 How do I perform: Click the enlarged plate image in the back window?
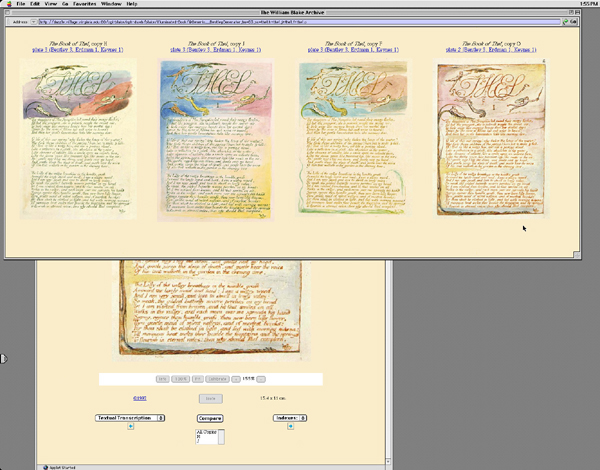pos(210,311)
